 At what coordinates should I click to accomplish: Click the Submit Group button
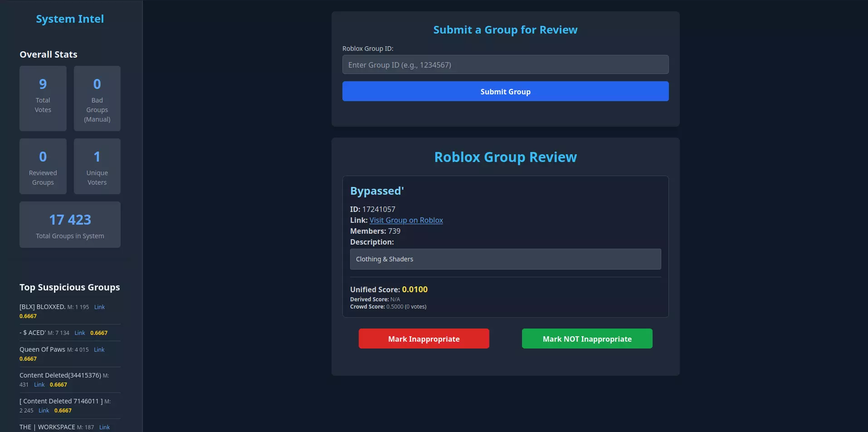pyautogui.click(x=505, y=91)
